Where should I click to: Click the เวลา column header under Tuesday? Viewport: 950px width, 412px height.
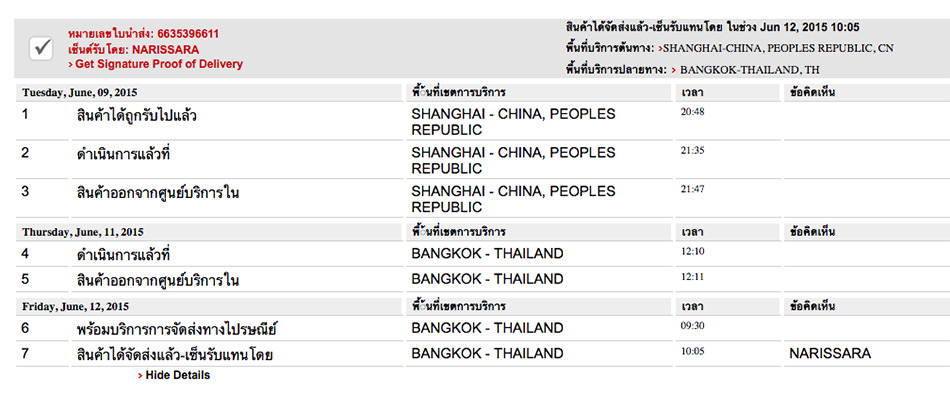point(692,93)
